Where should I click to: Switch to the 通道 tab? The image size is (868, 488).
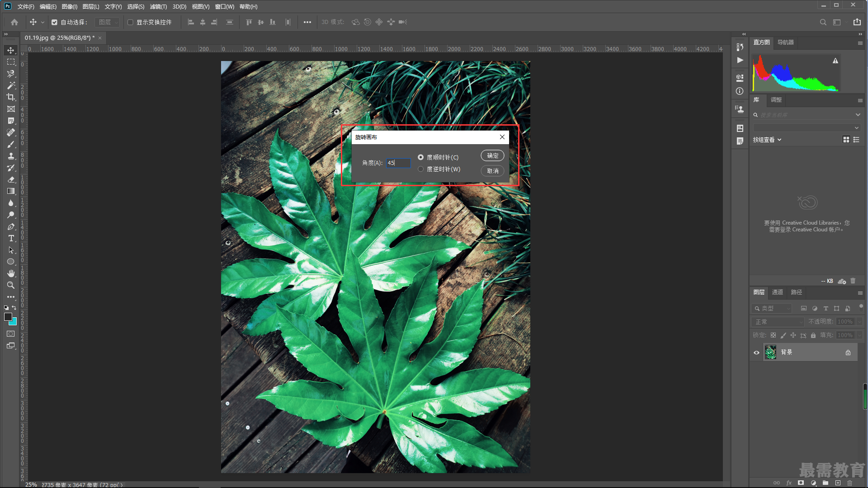[778, 292]
